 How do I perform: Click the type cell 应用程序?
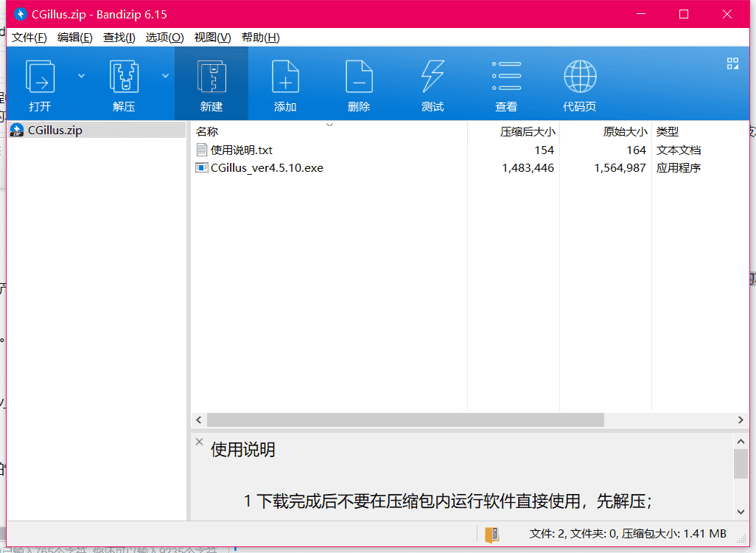679,168
